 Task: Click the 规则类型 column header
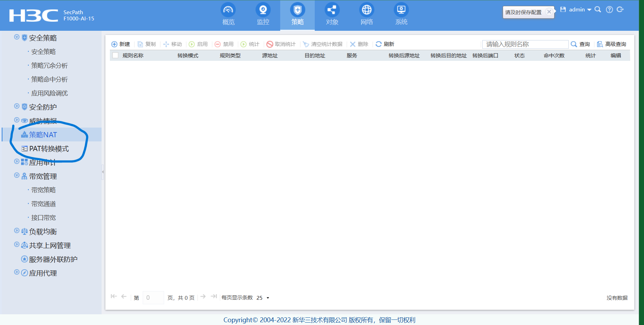point(230,55)
